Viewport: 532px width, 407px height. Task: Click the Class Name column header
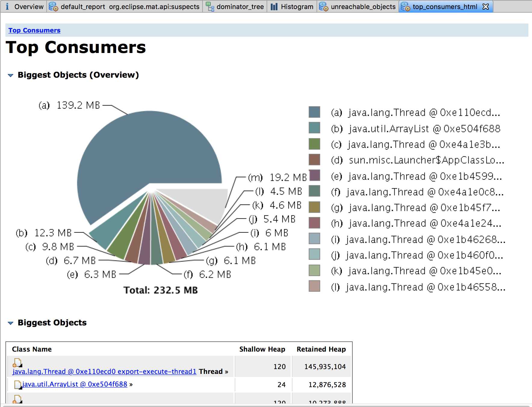point(32,349)
